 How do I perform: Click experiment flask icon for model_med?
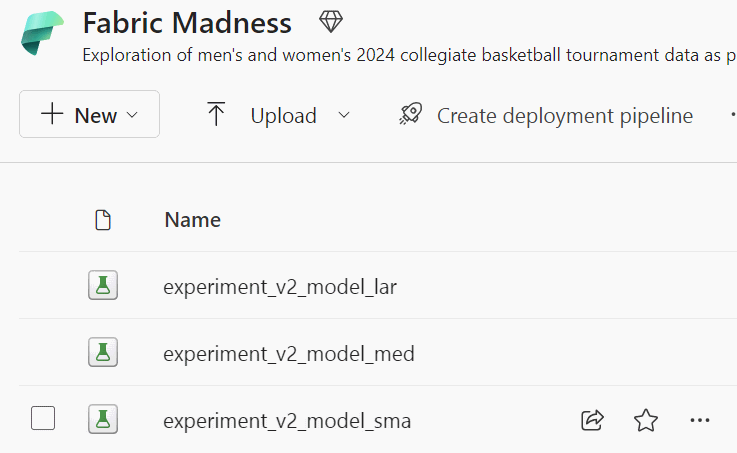point(103,353)
